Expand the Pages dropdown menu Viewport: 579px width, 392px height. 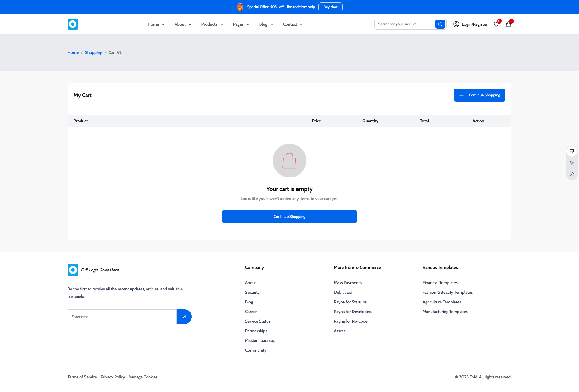[x=241, y=24]
